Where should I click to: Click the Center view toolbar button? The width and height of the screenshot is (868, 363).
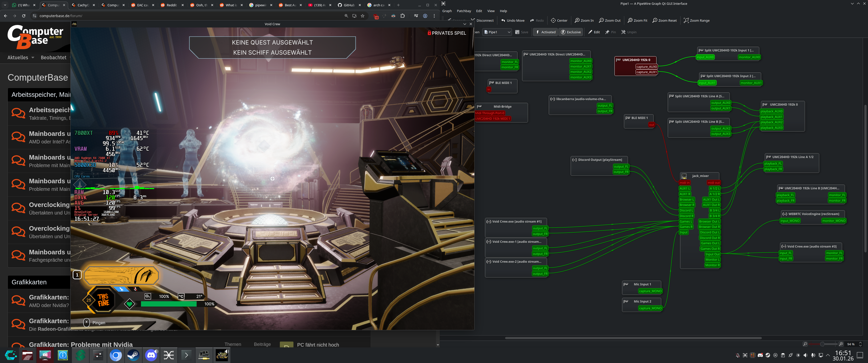559,20
